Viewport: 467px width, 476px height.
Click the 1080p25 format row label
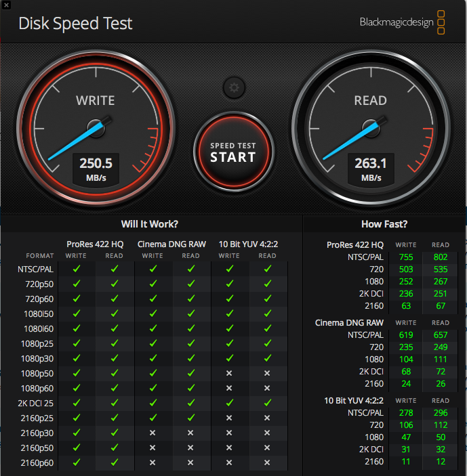[x=37, y=344]
